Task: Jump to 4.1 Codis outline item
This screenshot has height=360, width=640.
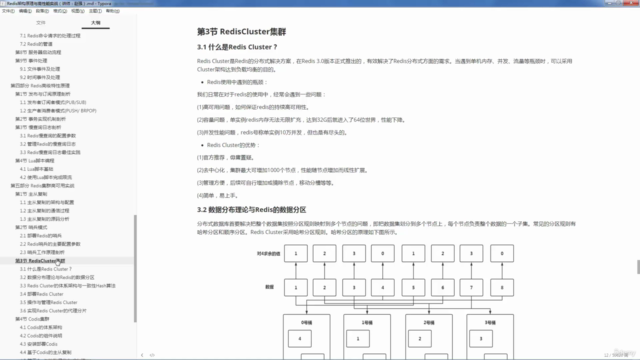Action: [41, 327]
